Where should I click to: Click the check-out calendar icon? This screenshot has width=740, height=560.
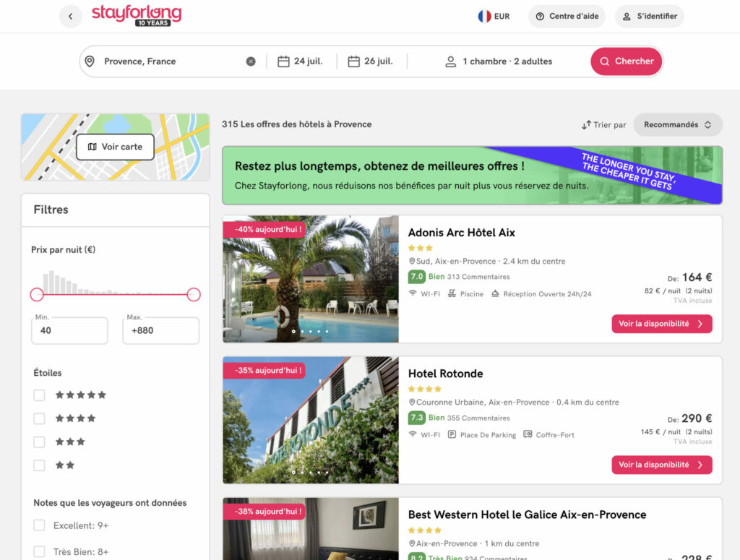[353, 61]
